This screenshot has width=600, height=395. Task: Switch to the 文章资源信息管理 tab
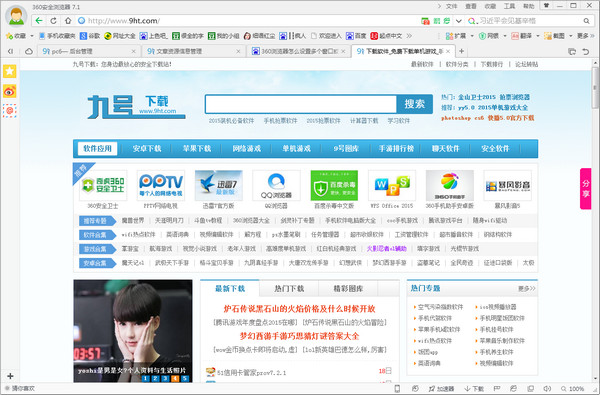point(194,51)
